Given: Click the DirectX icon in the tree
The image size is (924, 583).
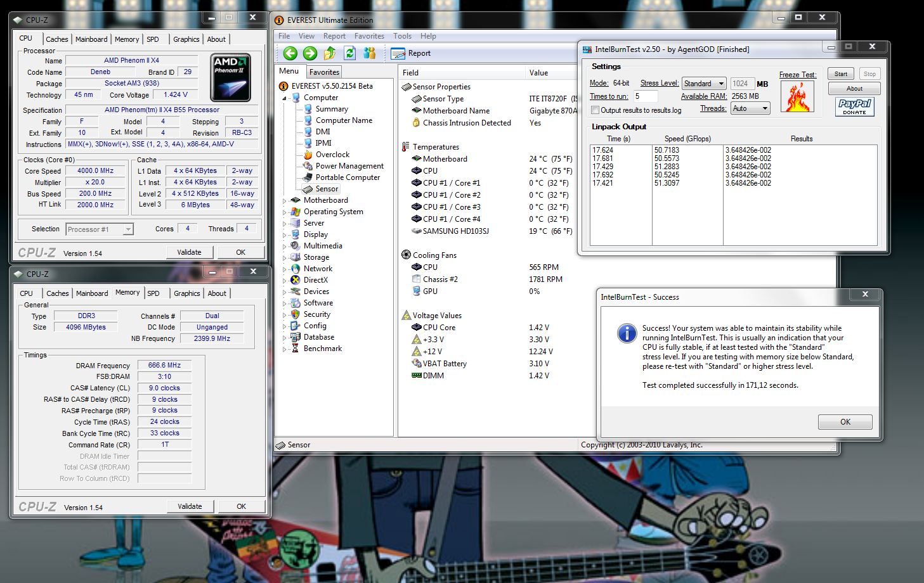Looking at the screenshot, I should point(296,280).
